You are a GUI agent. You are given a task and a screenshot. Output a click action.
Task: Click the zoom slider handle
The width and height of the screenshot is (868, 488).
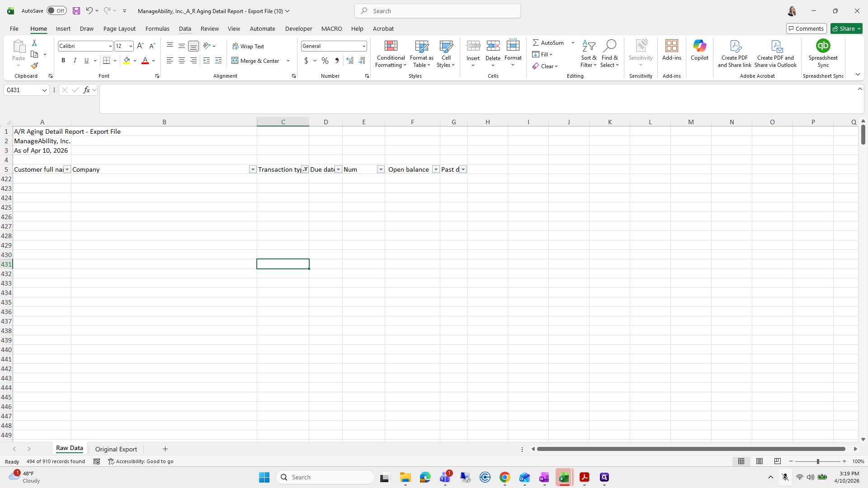click(818, 461)
